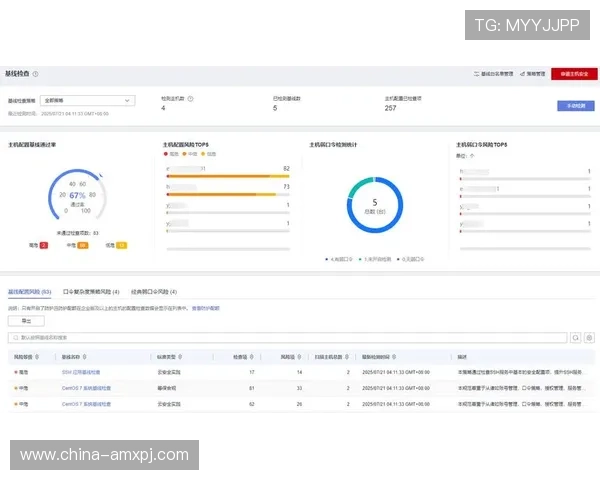Switch to 口令复杂度策略风险 tab

(91, 292)
